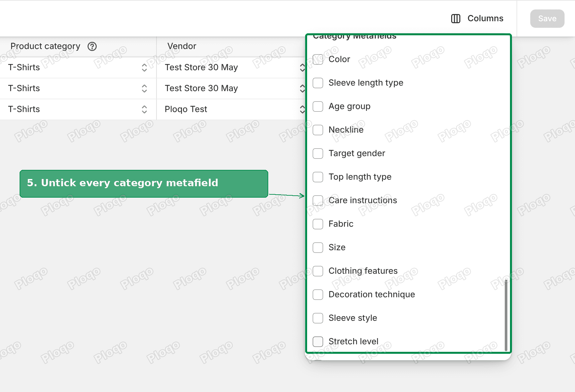This screenshot has height=392, width=575.
Task: Open category dropdown in Ploqo Test row
Action: pos(144,109)
